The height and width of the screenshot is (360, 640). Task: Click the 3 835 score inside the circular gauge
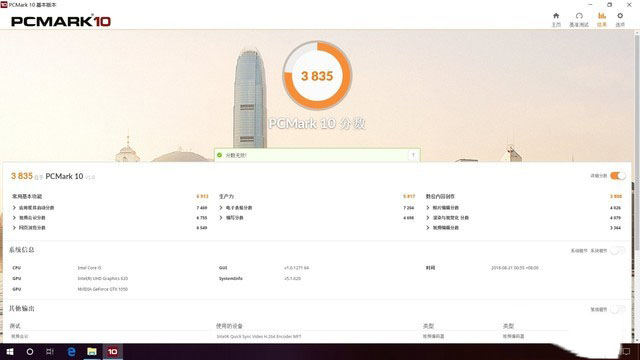click(317, 76)
